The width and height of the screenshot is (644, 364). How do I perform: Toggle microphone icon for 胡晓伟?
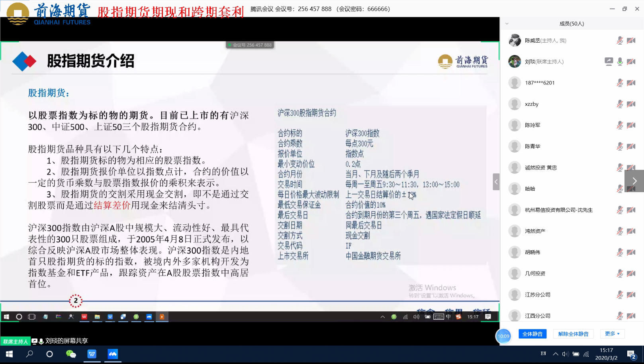tap(620, 252)
